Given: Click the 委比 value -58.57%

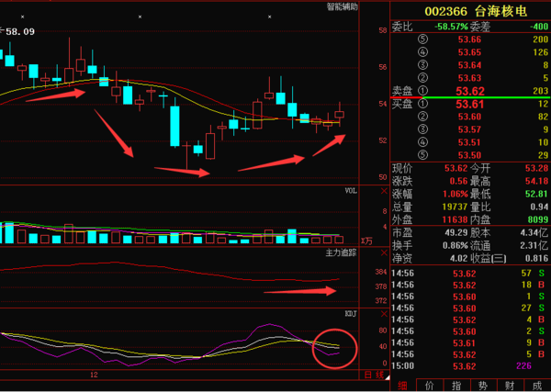Looking at the screenshot, I should pos(451,27).
